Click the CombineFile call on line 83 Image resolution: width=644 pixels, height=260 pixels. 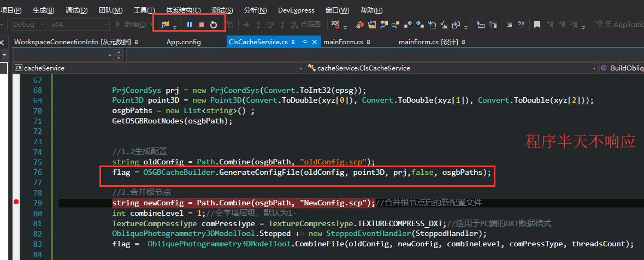(319, 244)
